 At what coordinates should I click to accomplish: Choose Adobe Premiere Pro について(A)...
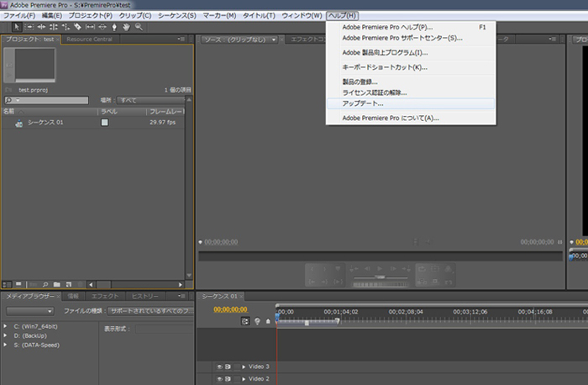coord(411,118)
